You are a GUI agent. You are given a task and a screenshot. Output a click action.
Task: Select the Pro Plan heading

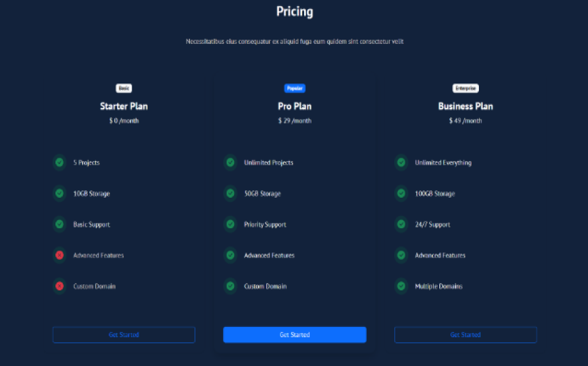(x=295, y=106)
